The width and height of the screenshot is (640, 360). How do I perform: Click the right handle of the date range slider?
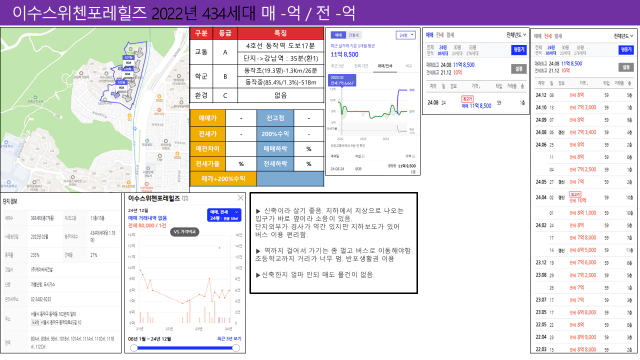pos(236,348)
